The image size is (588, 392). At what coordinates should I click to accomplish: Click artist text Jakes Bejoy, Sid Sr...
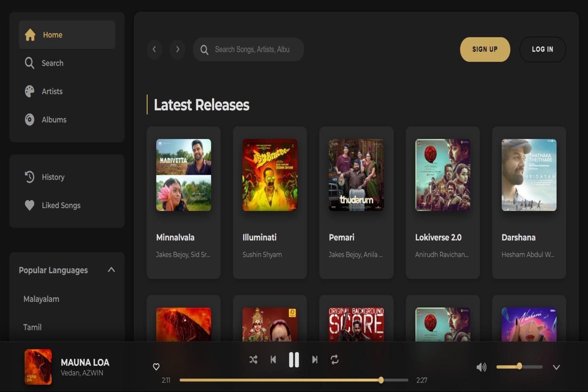(x=183, y=255)
